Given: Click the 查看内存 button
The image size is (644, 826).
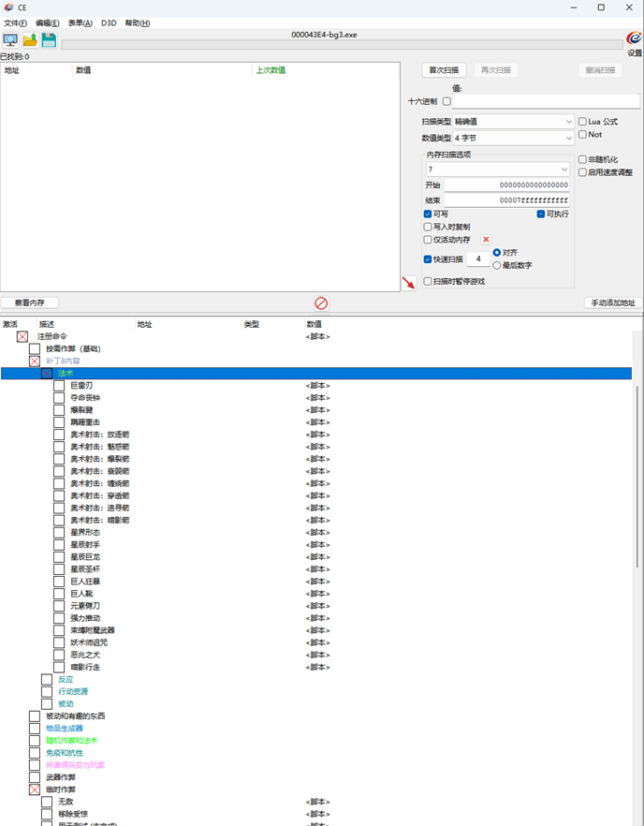Looking at the screenshot, I should (30, 302).
